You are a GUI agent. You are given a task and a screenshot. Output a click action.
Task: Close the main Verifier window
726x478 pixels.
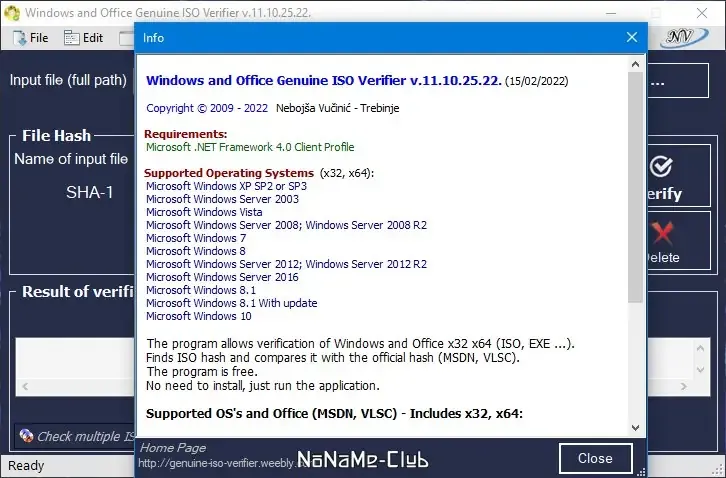tap(702, 13)
